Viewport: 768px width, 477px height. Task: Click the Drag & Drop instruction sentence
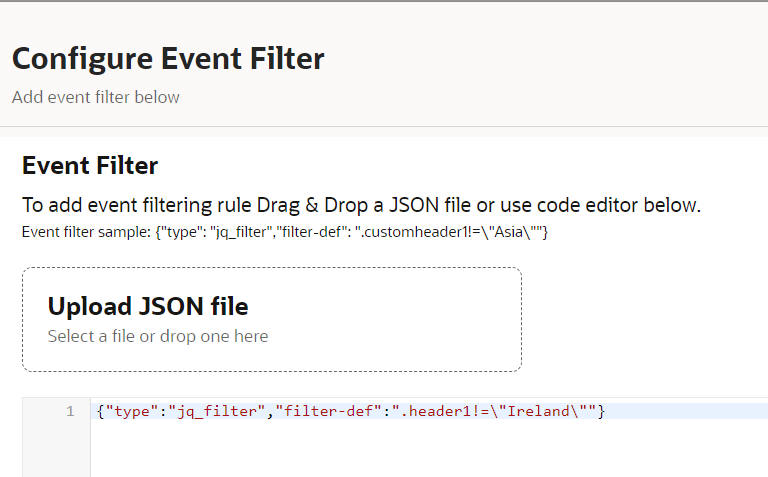pos(361,206)
